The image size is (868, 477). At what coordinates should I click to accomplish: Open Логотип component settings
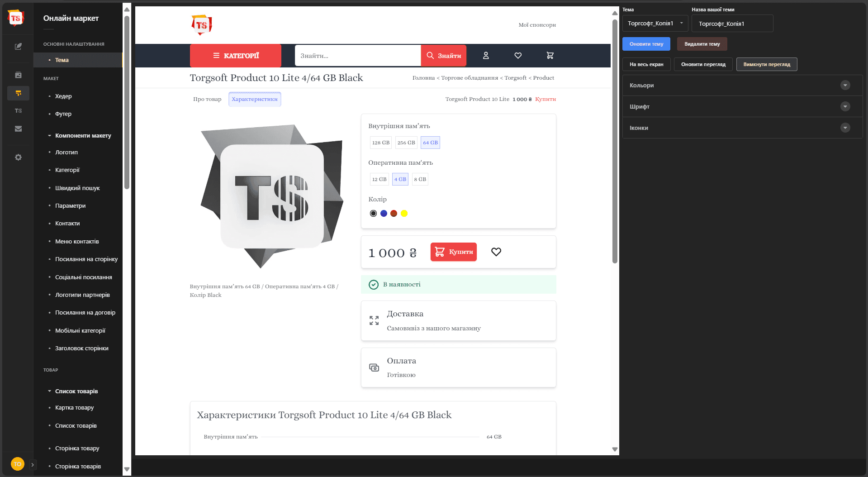click(x=66, y=153)
